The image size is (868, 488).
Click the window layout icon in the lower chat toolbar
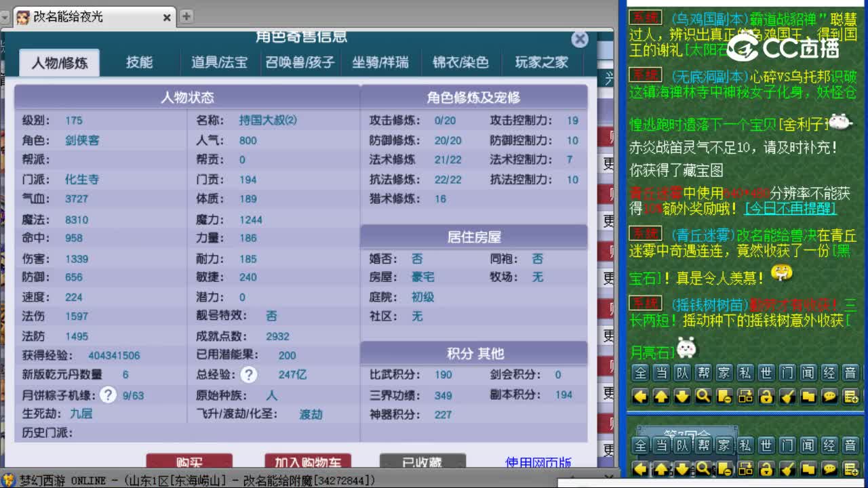click(745, 468)
